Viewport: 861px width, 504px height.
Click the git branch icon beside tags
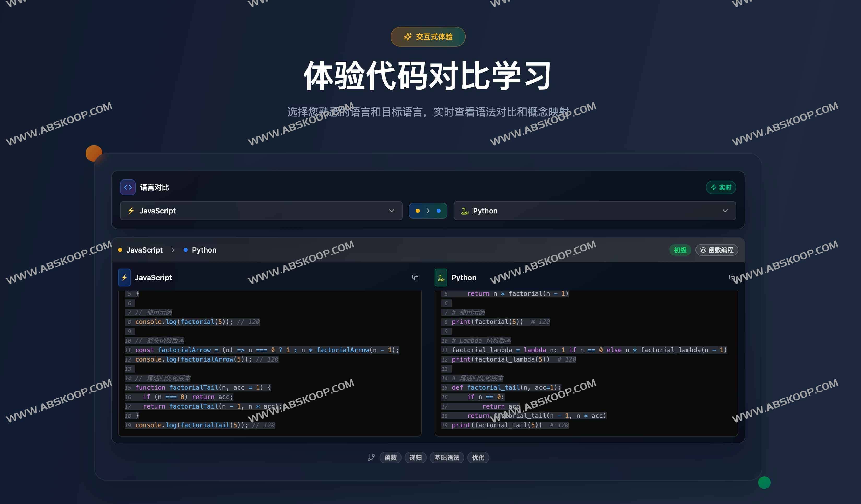point(371,458)
